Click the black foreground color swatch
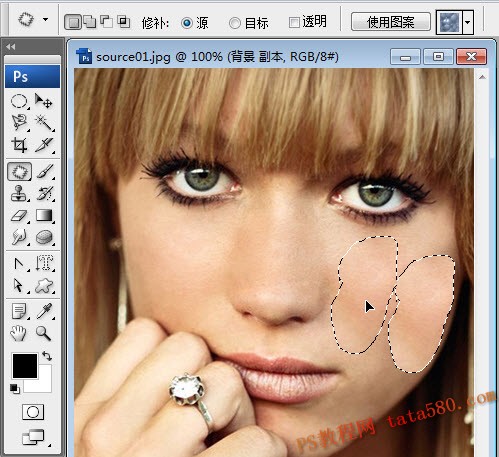This screenshot has height=457, width=499. pos(25,365)
